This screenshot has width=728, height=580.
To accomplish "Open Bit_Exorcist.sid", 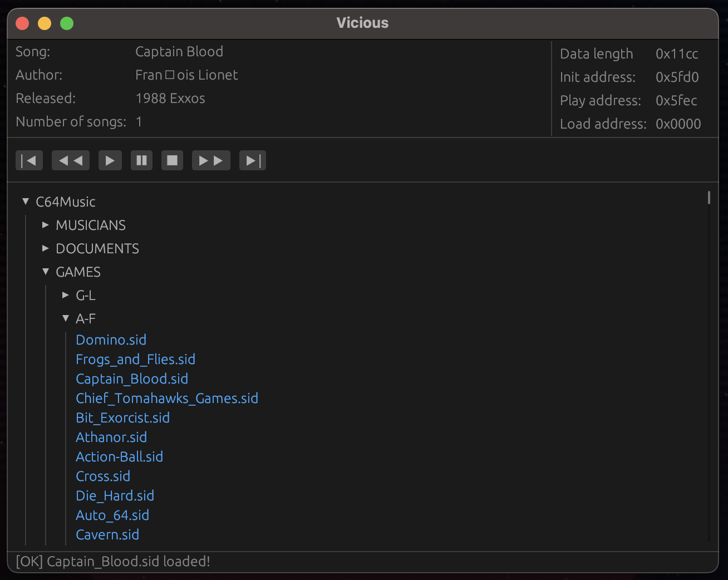I will pyautogui.click(x=122, y=417).
